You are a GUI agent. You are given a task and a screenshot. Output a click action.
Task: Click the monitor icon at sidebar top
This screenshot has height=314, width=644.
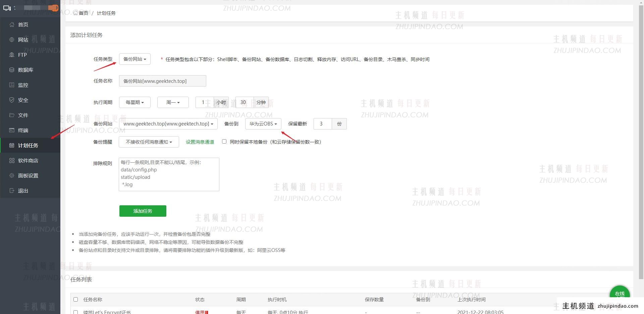coord(7,8)
